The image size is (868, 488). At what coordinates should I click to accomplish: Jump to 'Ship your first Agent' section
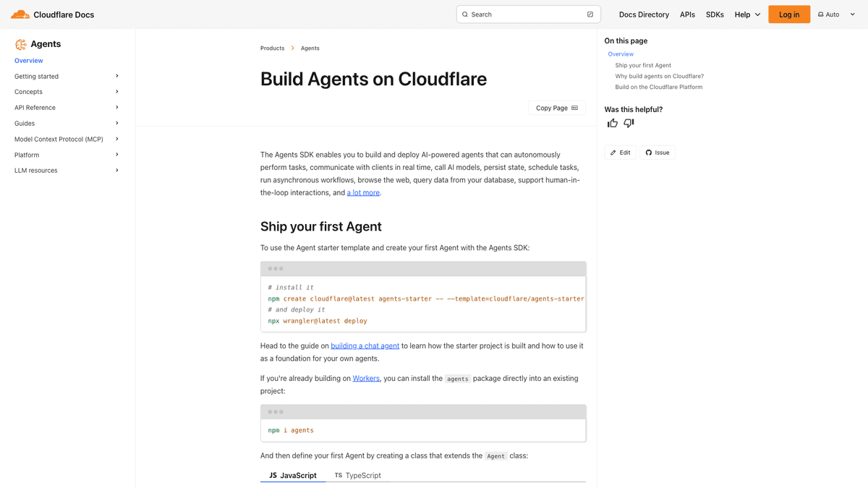(x=643, y=65)
